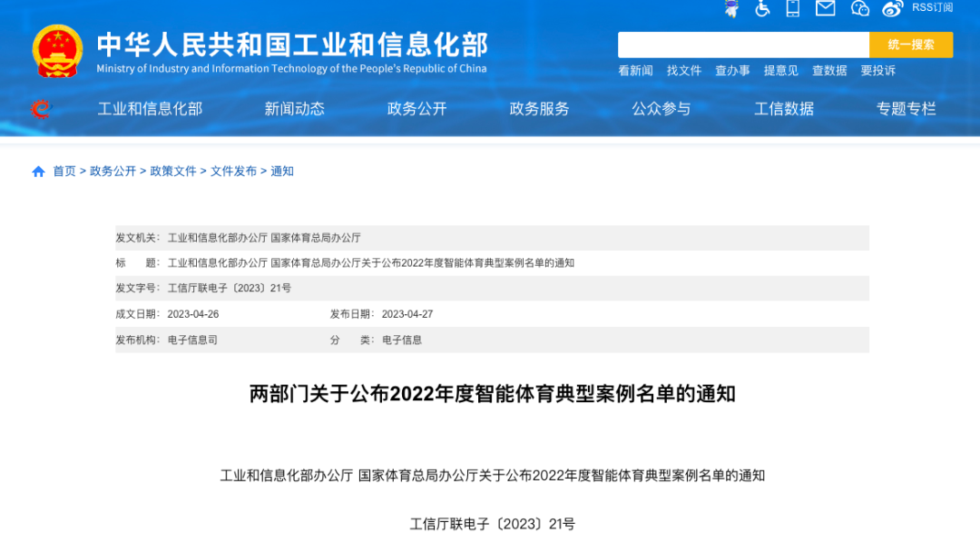The width and height of the screenshot is (980, 533).
Task: Click the 成文日期 label
Action: (x=137, y=314)
